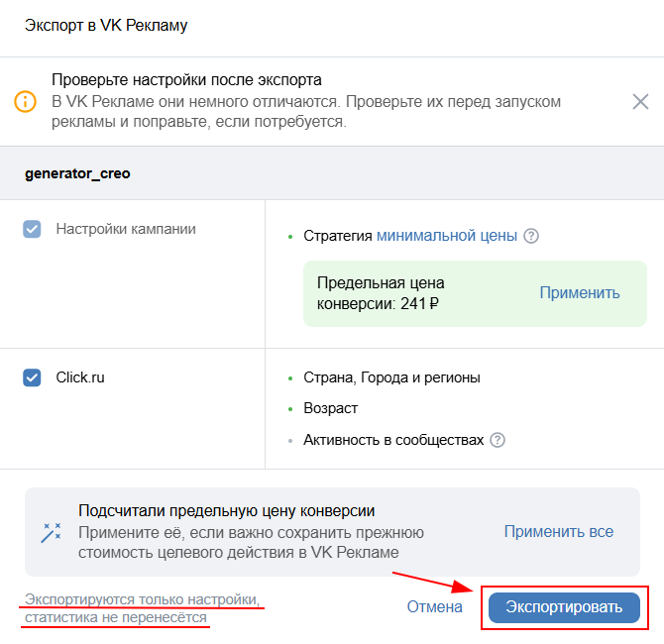Click the generator_creo campaign header

tap(77, 173)
